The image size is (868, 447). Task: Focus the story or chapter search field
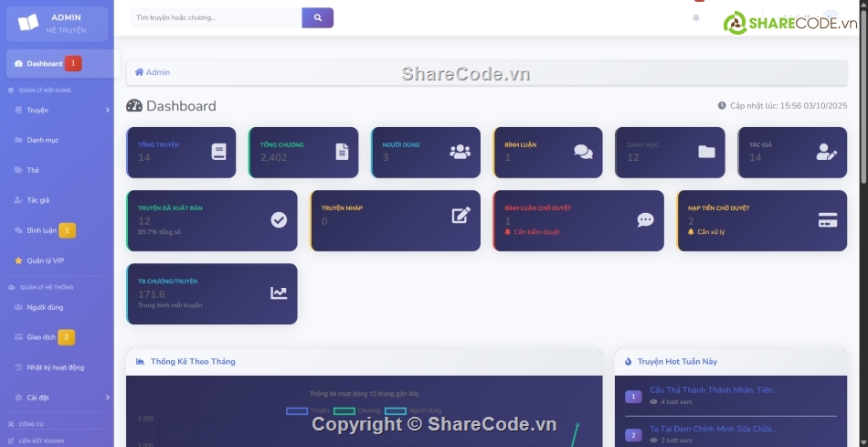click(216, 17)
